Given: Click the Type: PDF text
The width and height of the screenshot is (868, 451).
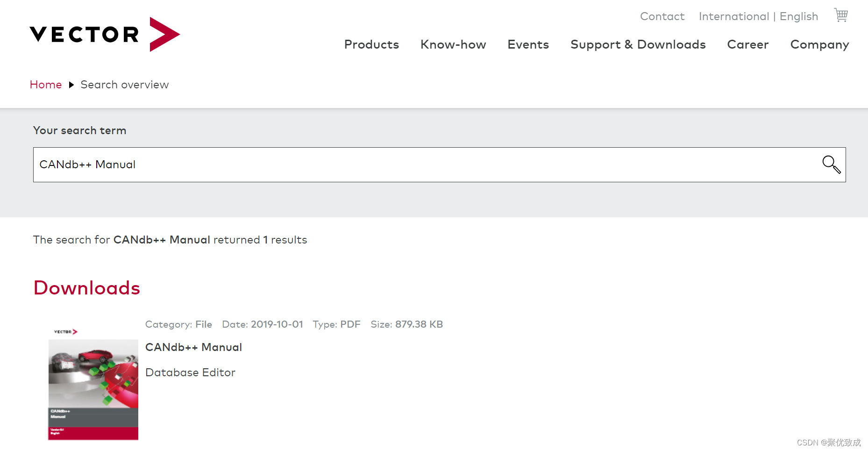Looking at the screenshot, I should point(336,324).
